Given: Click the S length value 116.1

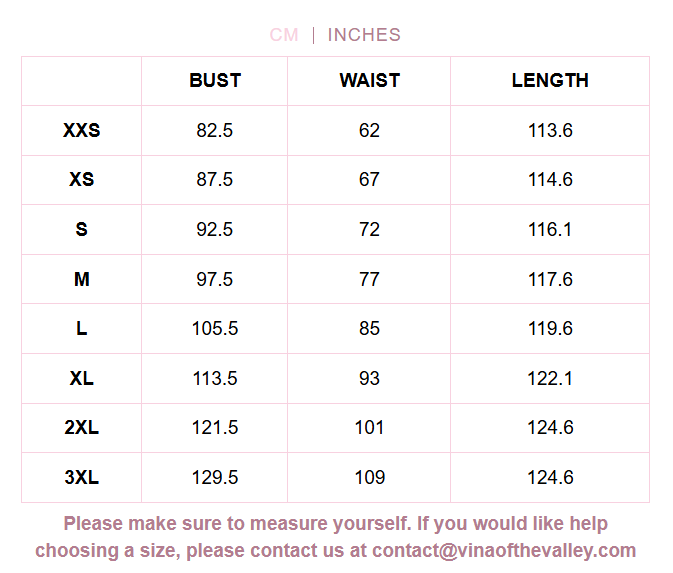Looking at the screenshot, I should [550, 230].
